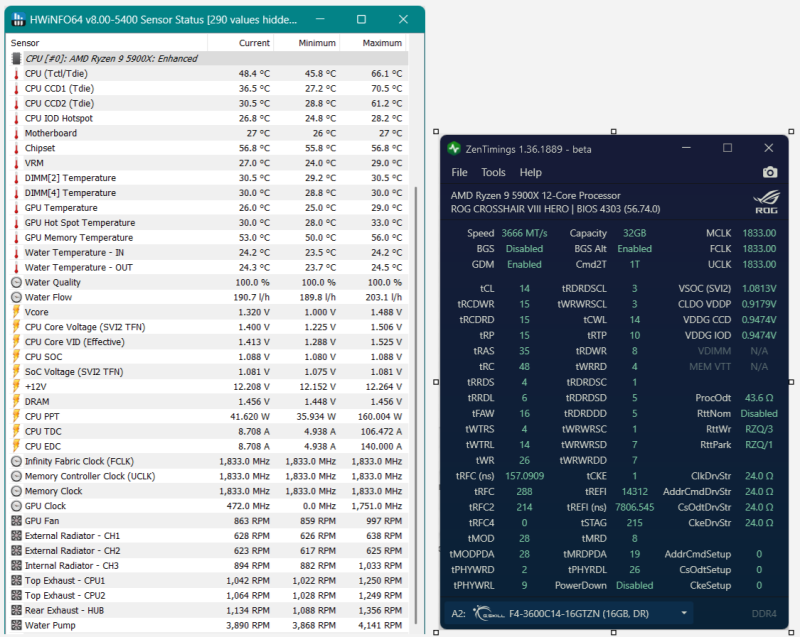Click the lightning icon beside CPU PPT

click(16, 417)
